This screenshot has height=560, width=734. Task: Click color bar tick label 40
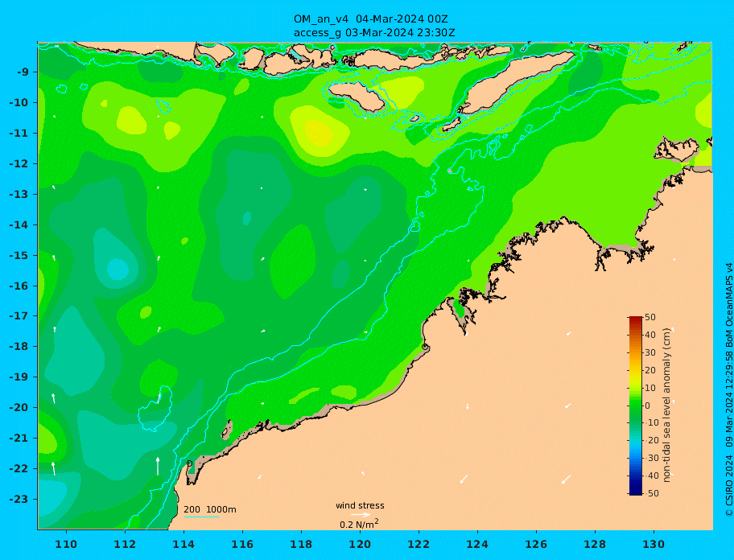(650, 335)
